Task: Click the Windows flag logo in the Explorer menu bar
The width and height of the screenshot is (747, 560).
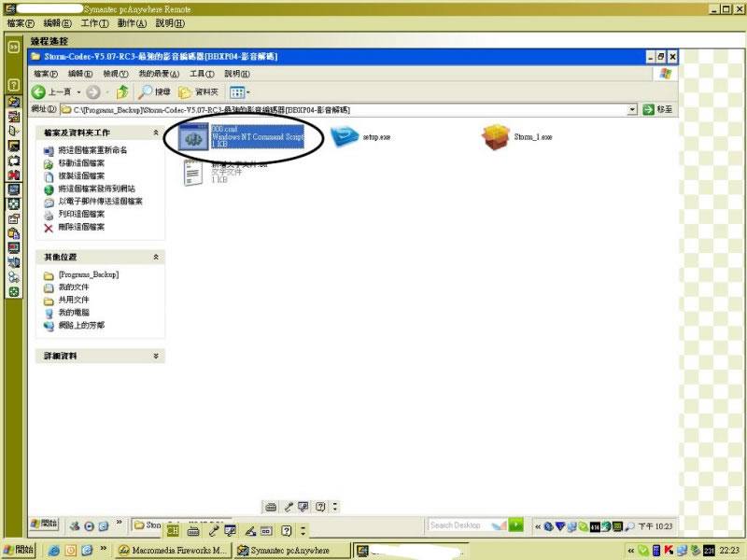Action: [666, 74]
